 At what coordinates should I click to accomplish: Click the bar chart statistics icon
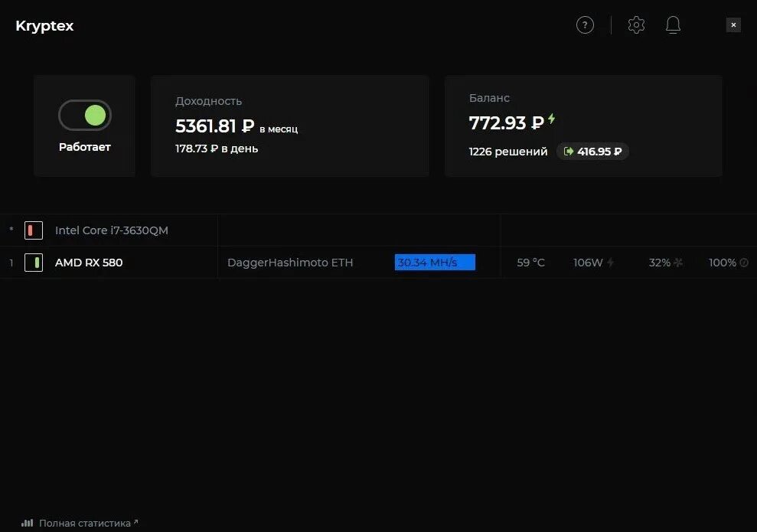27,523
